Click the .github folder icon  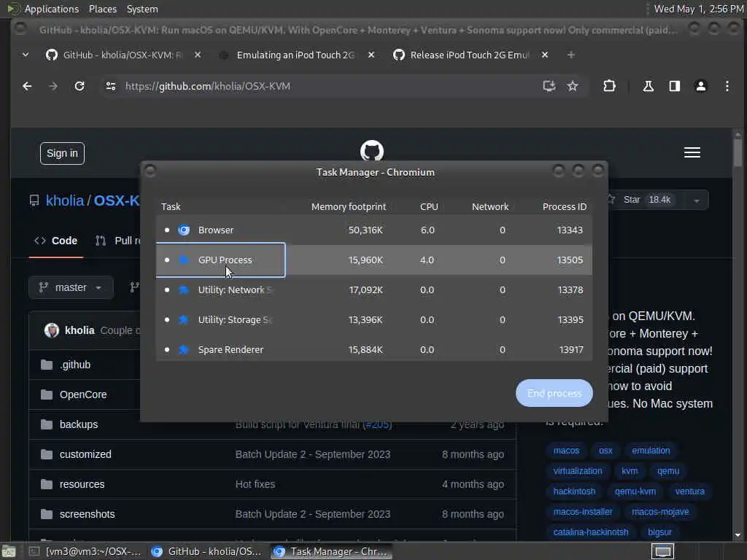point(47,365)
